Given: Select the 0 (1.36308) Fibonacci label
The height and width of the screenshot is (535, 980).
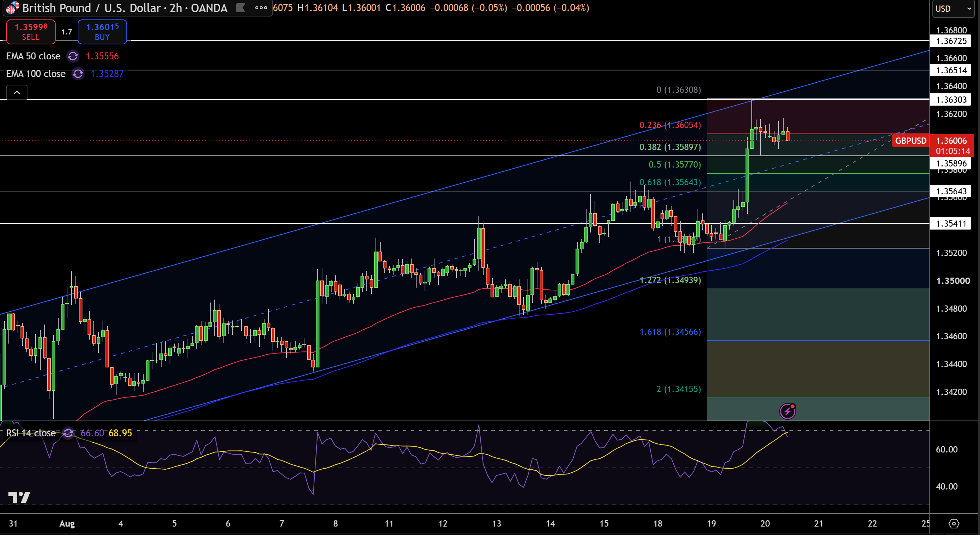Looking at the screenshot, I should 678,90.
